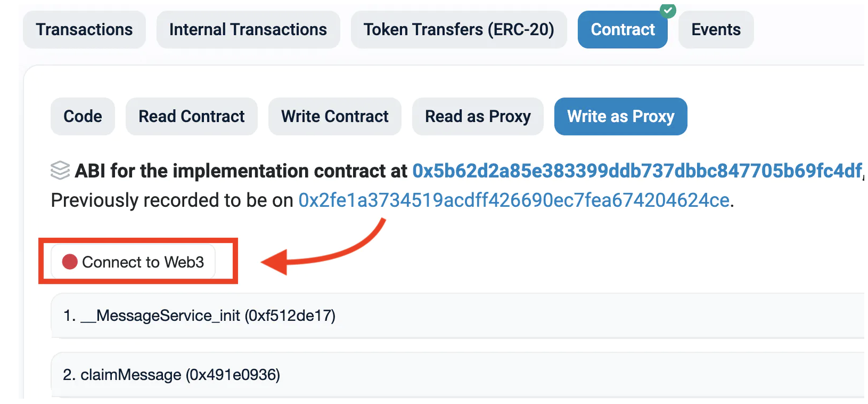Viewport: 868px width, 404px height.
Task: Open the Transactions tab
Action: pyautogui.click(x=84, y=29)
